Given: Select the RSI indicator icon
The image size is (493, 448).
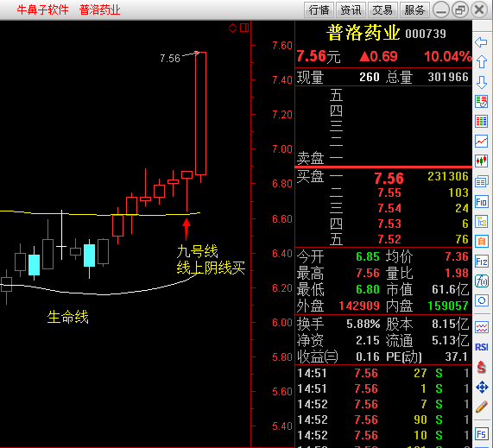Looking at the screenshot, I should coord(482,347).
